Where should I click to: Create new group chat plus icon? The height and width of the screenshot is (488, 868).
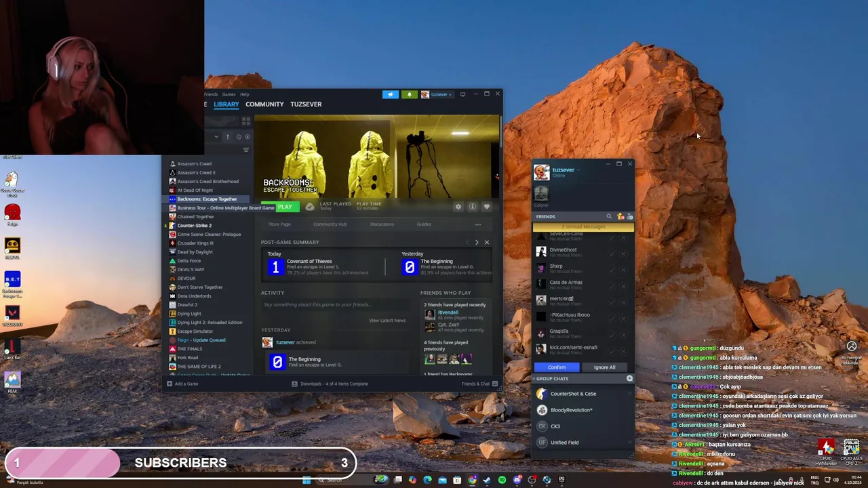point(629,378)
